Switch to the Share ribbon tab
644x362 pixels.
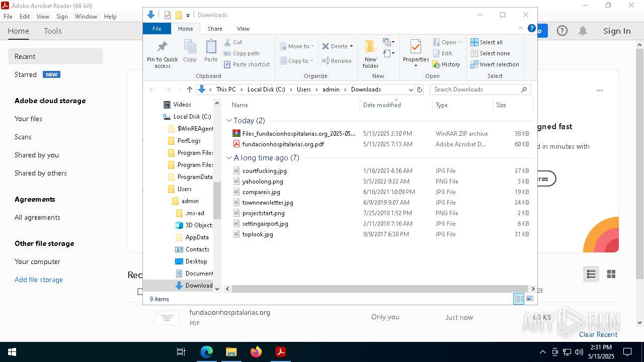(215, 29)
